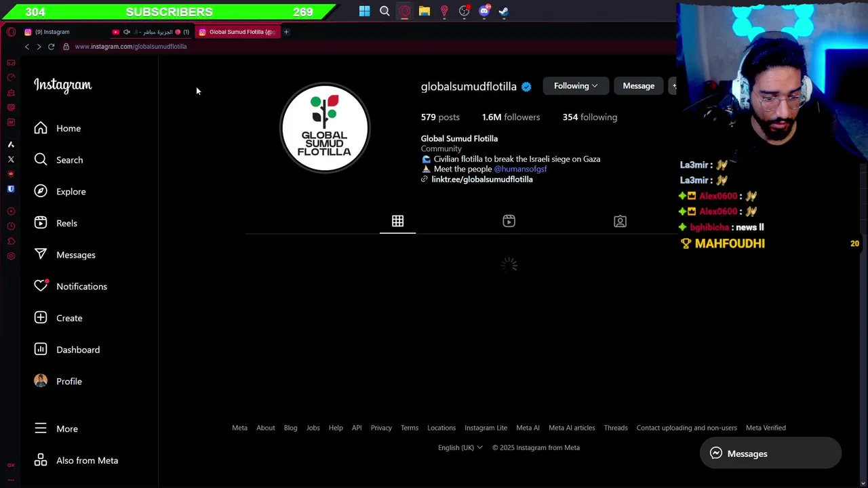The width and height of the screenshot is (868, 488).
Task: Go to Instagram Home
Action: (x=58, y=128)
